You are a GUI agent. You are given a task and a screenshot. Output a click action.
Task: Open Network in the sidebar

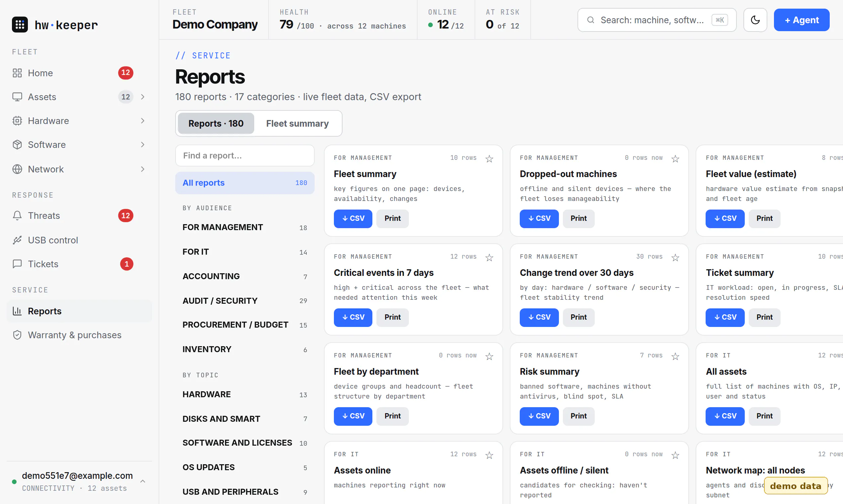click(79, 169)
